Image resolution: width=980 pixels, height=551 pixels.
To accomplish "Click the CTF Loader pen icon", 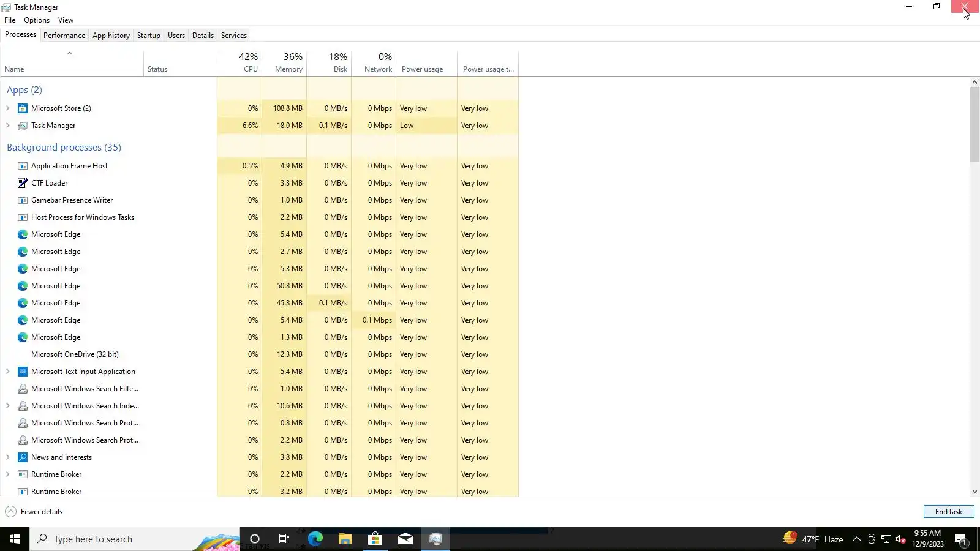I will pos(23,183).
